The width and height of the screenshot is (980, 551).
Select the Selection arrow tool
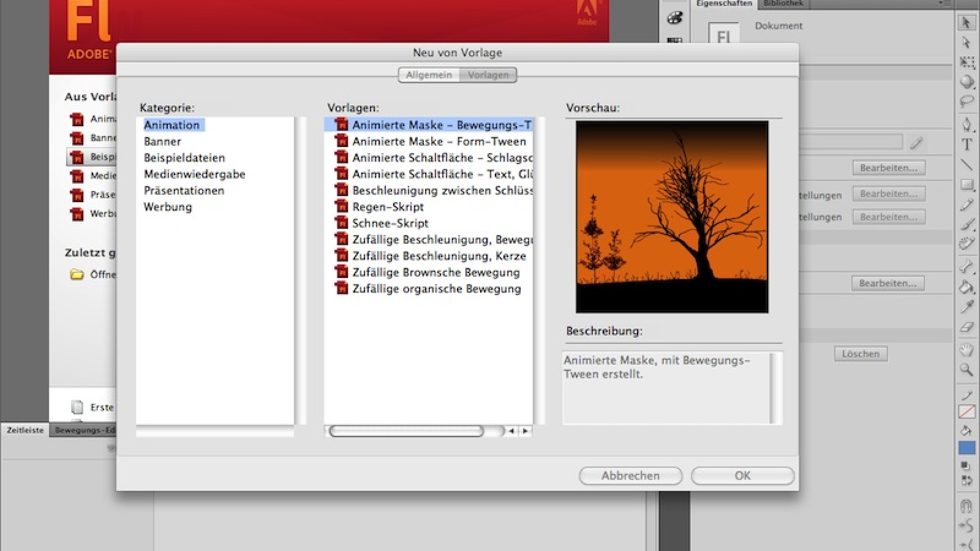click(967, 23)
